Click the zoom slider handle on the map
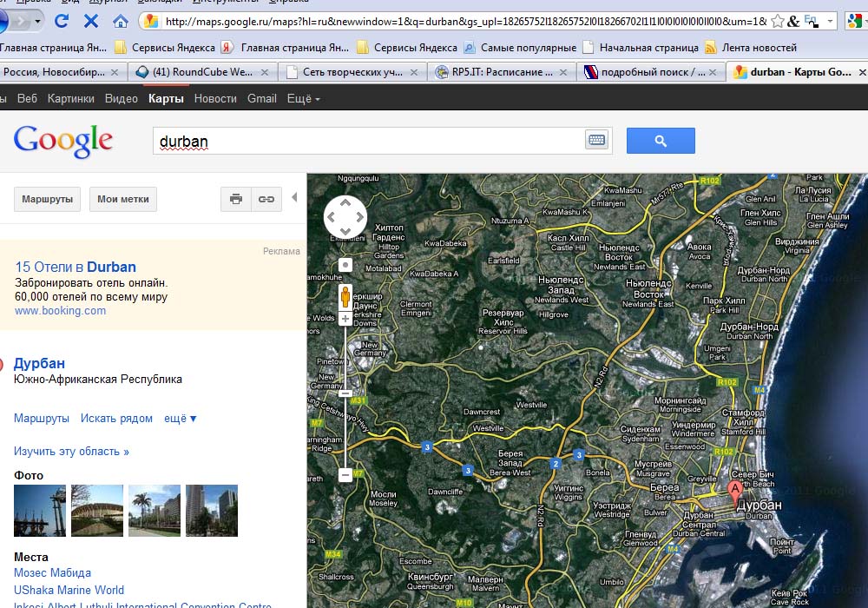Viewport: 868px width, 608px height. point(345,393)
